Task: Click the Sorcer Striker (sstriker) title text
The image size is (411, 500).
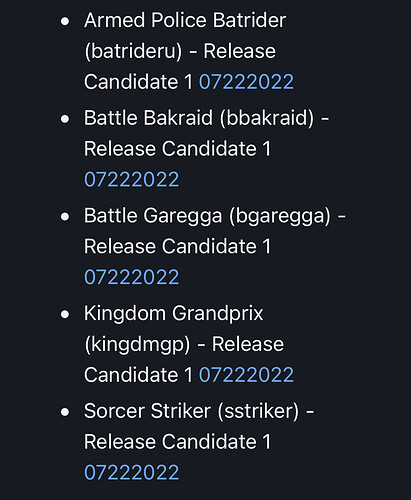Action: (191, 411)
